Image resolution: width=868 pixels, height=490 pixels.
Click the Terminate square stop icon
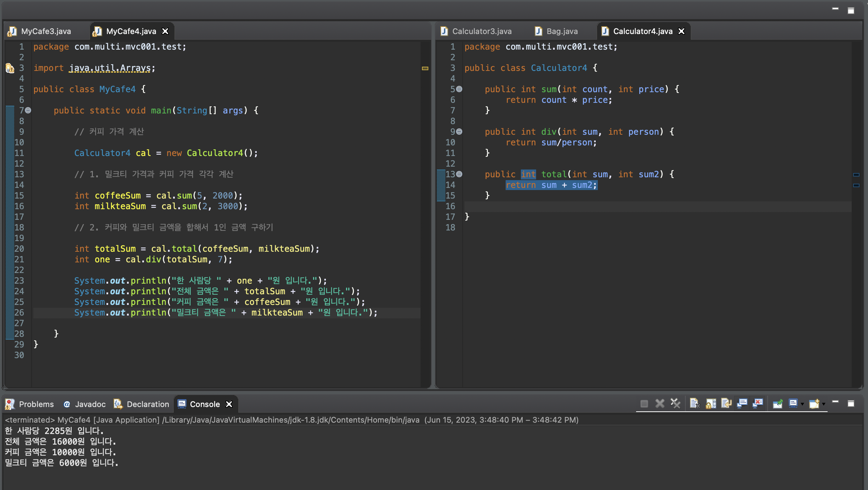(644, 403)
